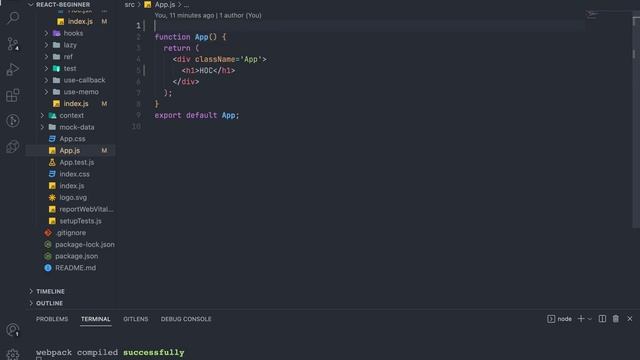Expand the lazy folder

(70, 45)
